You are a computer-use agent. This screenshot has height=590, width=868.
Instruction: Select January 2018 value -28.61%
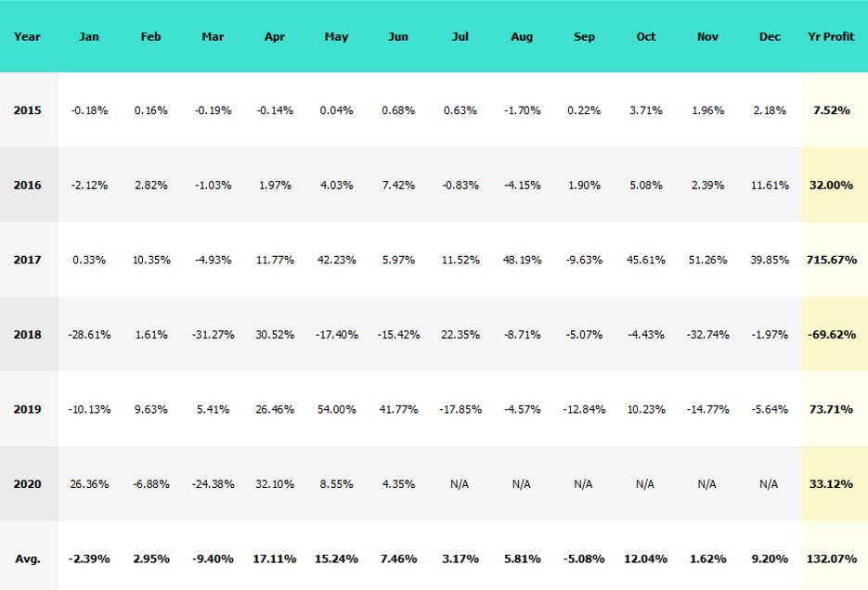[89, 335]
